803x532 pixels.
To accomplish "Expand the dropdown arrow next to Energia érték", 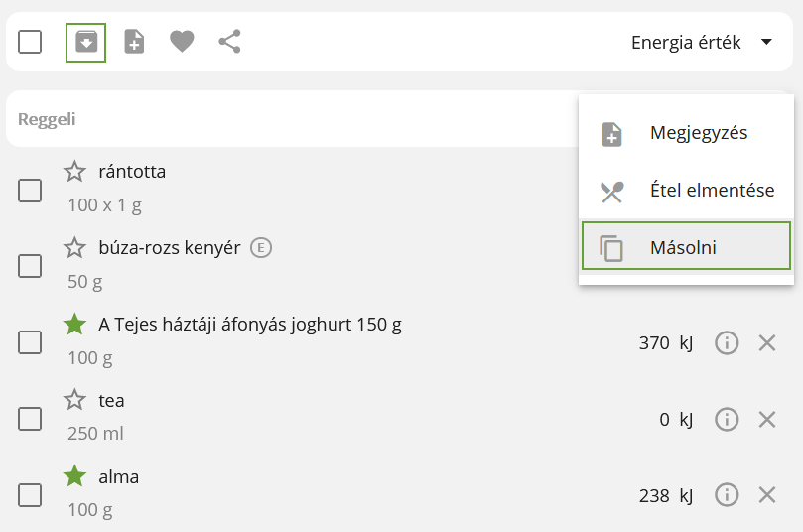I will (x=766, y=42).
